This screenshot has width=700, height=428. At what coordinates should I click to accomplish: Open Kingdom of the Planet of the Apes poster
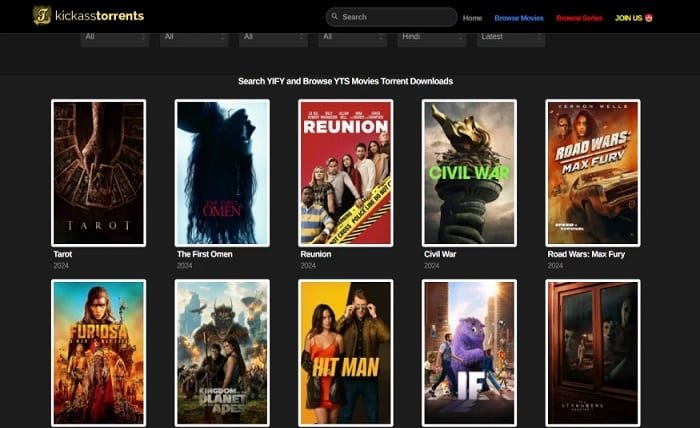point(222,353)
